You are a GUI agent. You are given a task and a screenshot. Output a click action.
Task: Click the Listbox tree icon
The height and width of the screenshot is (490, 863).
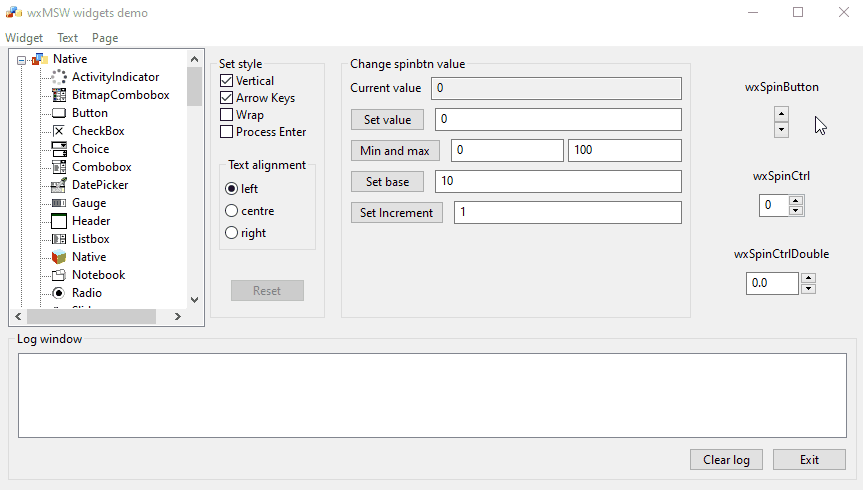coord(59,239)
